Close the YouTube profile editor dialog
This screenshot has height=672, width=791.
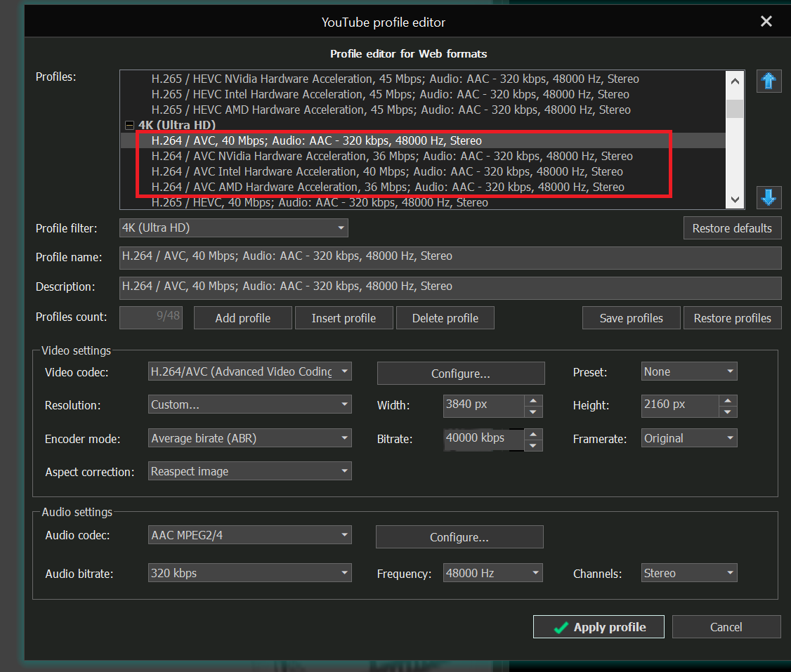coord(766,22)
